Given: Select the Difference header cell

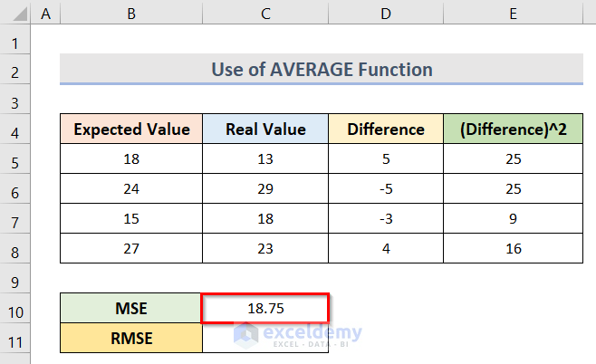Looking at the screenshot, I should (x=385, y=129).
